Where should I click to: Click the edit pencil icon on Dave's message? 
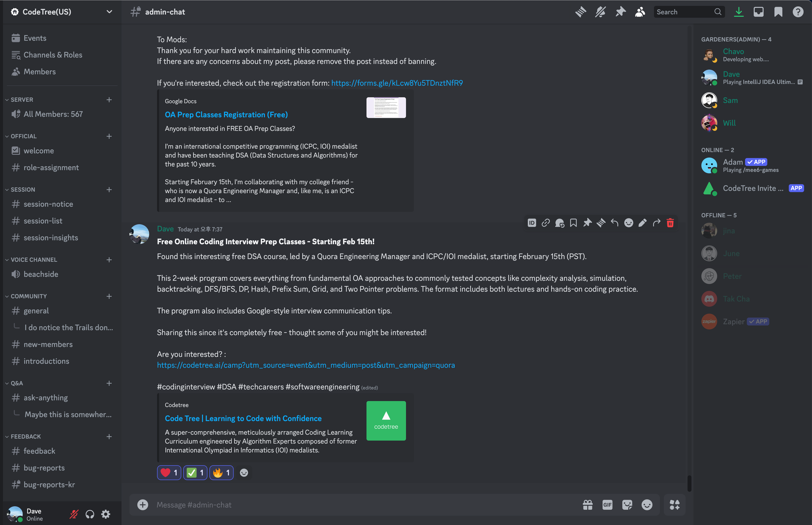point(642,223)
